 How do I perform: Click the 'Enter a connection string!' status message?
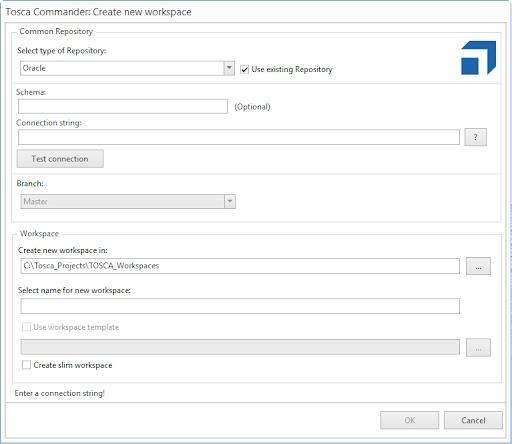coord(59,393)
